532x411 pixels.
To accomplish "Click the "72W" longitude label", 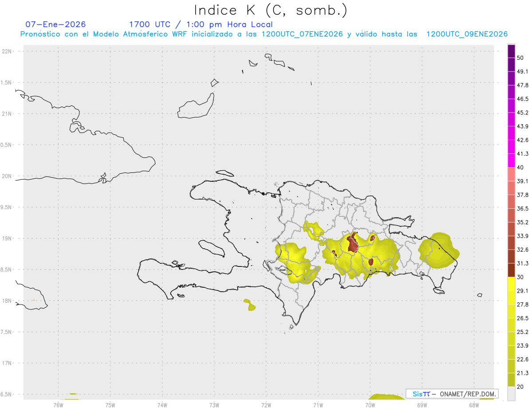I will tap(266, 405).
